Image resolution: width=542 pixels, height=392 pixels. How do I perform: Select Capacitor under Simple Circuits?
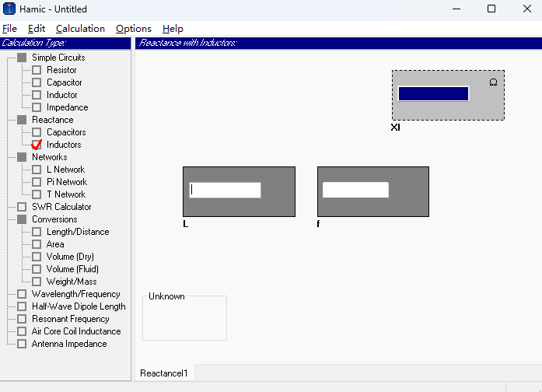(64, 82)
